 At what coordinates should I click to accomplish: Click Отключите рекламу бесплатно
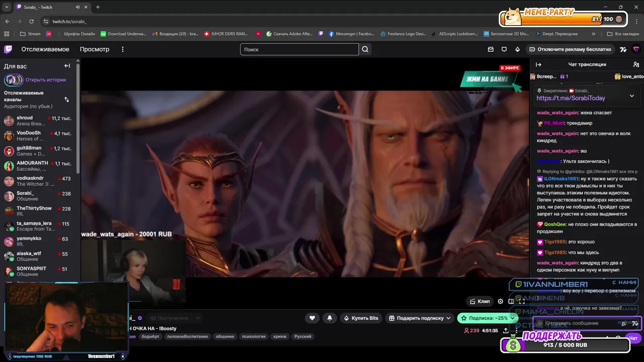coord(570,49)
